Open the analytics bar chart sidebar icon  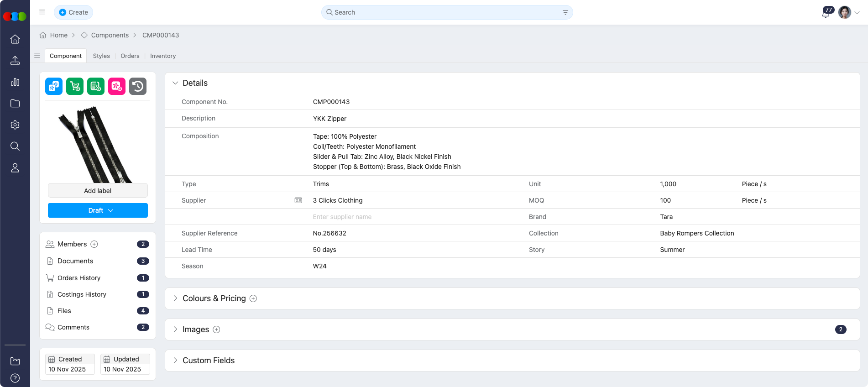point(15,82)
